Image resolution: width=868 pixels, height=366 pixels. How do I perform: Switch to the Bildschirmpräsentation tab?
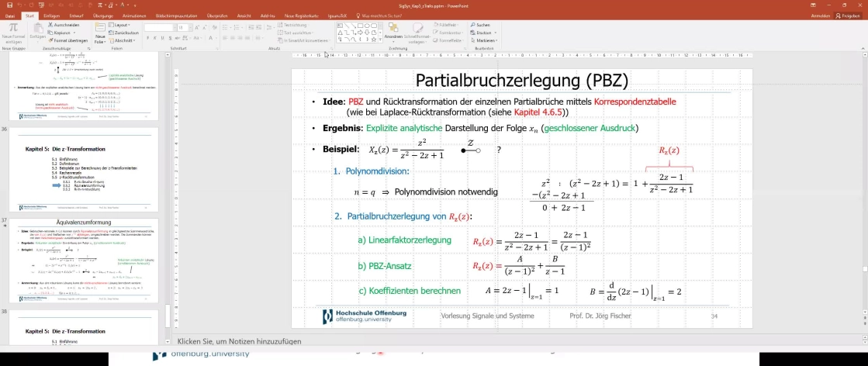(177, 16)
